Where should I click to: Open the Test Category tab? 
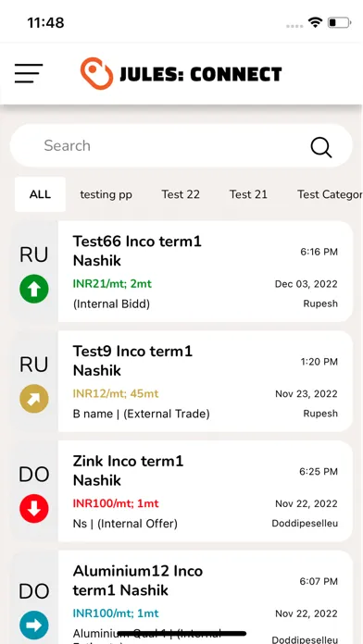click(x=330, y=194)
